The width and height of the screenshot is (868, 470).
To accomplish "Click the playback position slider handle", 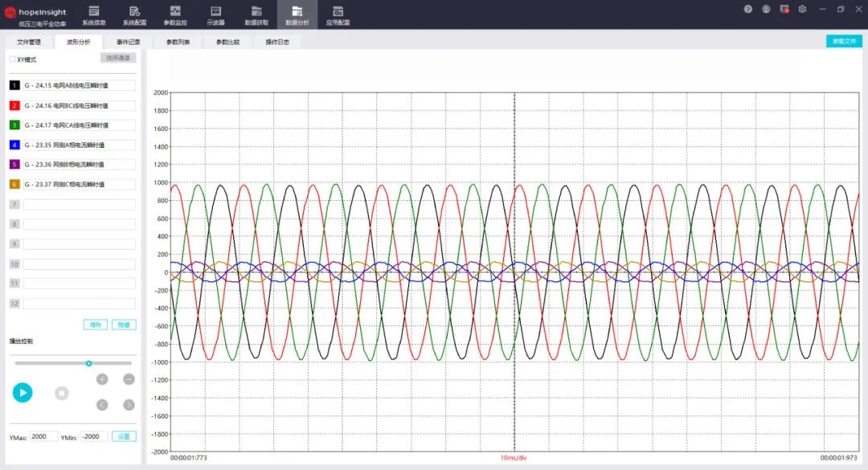I will tap(89, 363).
